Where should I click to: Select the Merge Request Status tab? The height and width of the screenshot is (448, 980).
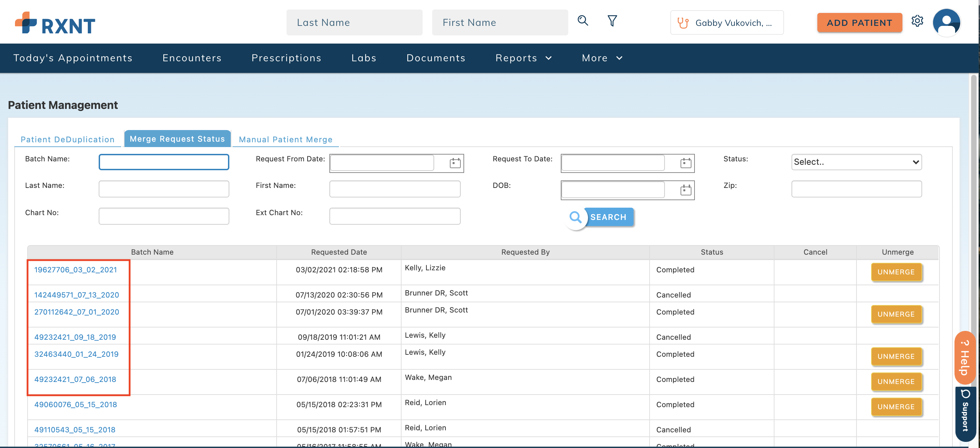point(177,139)
